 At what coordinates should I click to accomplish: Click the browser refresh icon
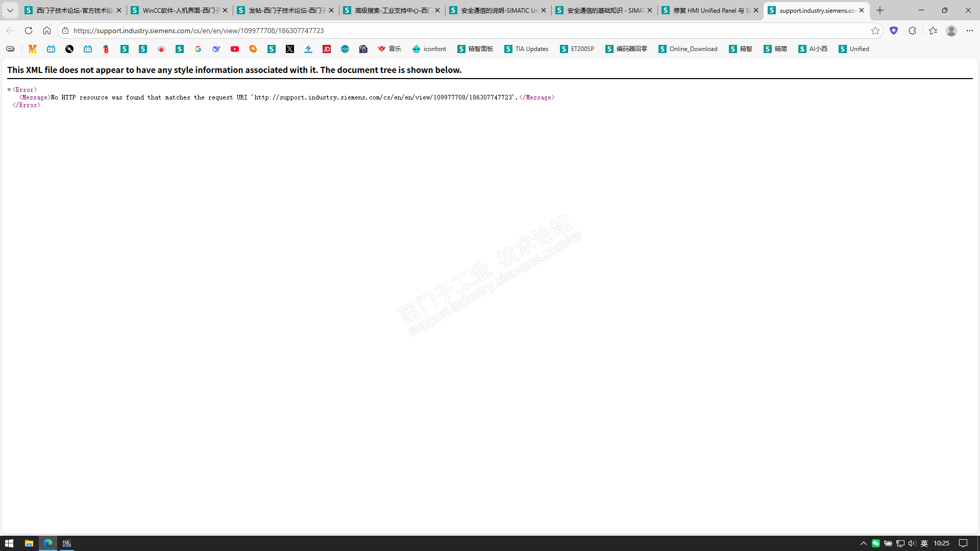(x=29, y=31)
